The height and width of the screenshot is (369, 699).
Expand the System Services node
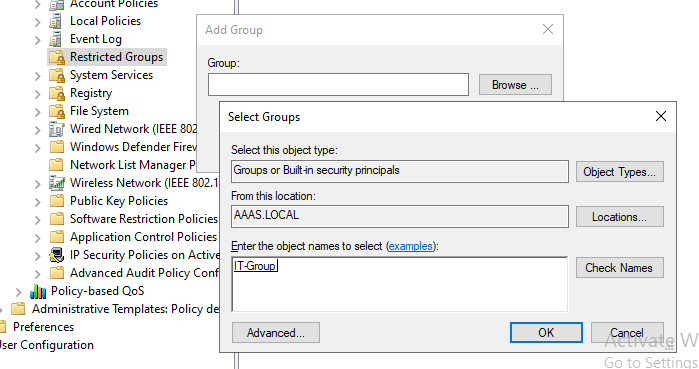tap(38, 76)
